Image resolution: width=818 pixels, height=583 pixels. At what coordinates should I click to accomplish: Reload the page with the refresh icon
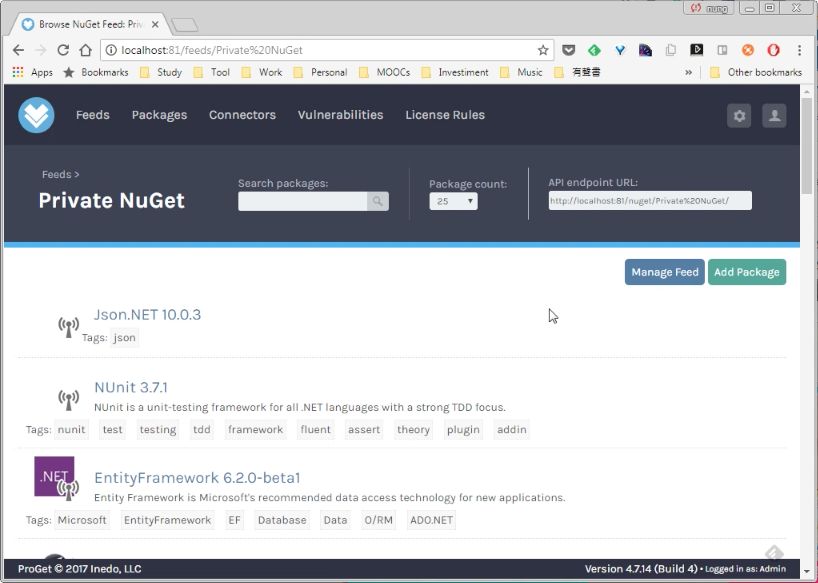[x=63, y=50]
